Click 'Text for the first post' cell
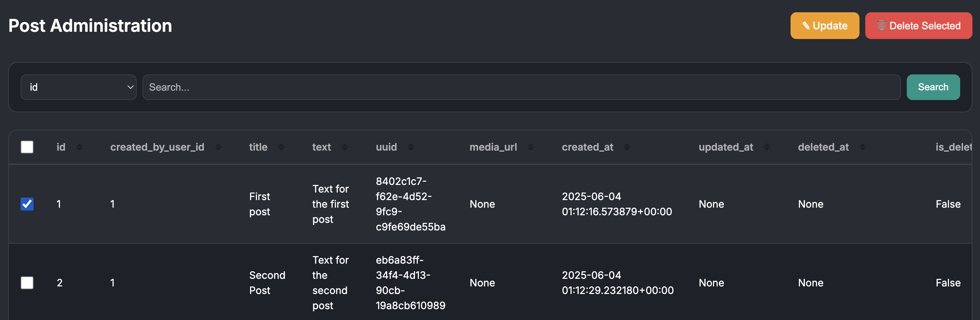 point(331,204)
